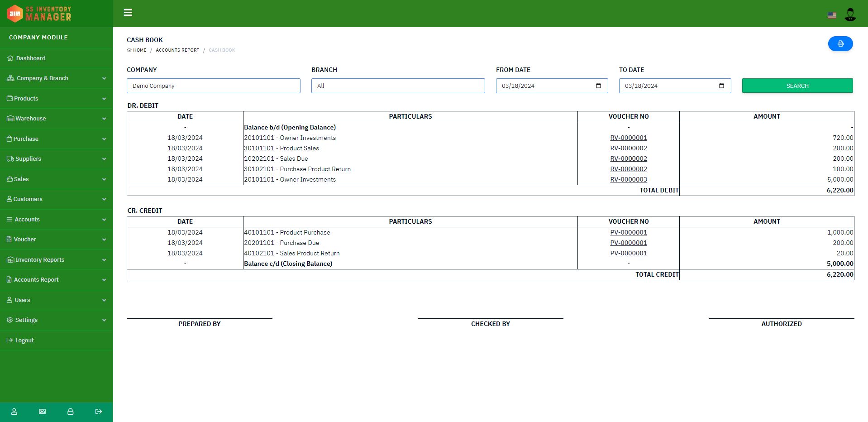Open voucher link RV-0000003

[x=629, y=180]
